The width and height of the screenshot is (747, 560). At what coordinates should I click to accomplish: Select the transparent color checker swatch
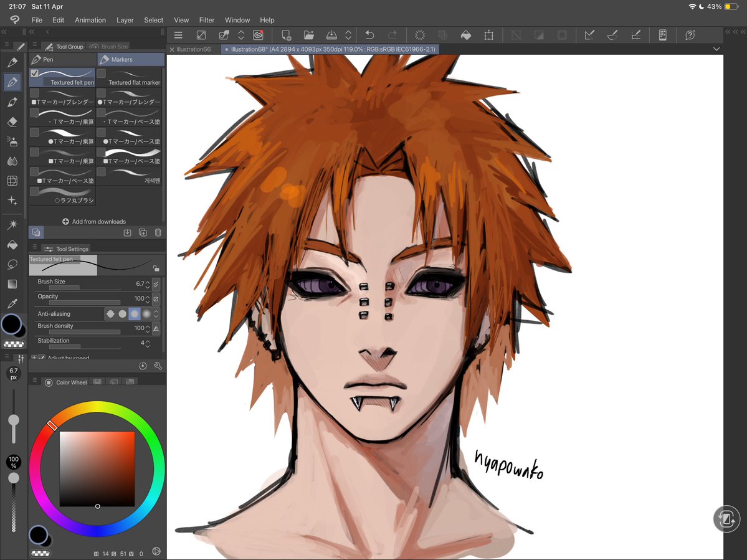pyautogui.click(x=14, y=344)
